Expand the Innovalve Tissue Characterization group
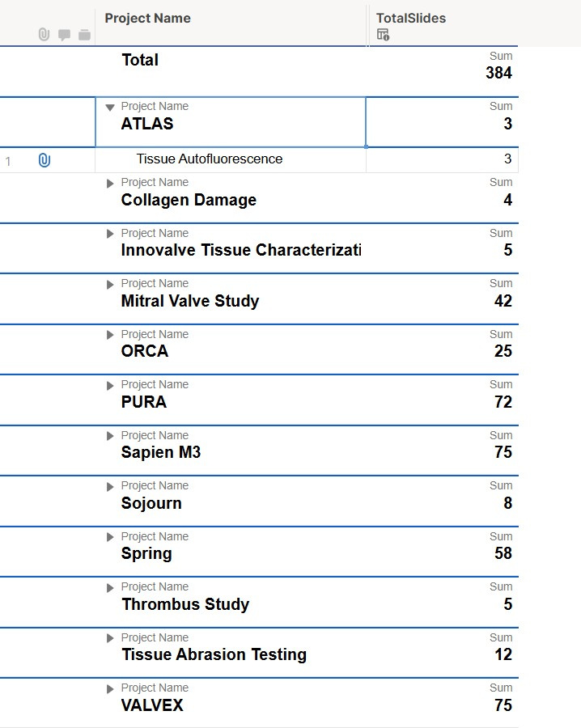This screenshot has height=728, width=581. (109, 234)
